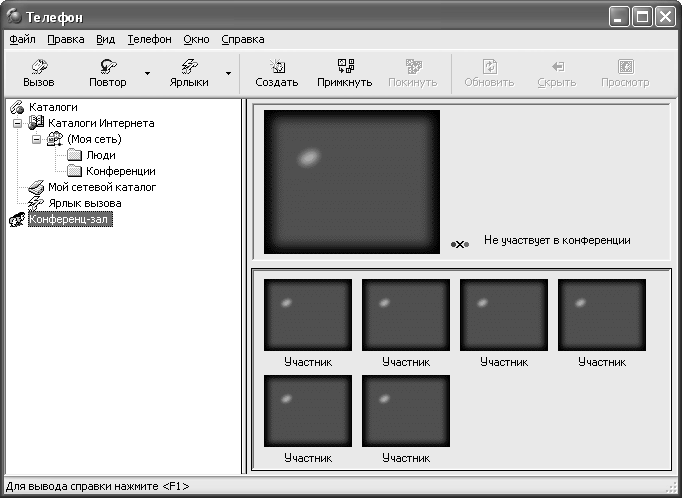Screen dimensions: 682x498
Task: Open the Справка menu
Action: point(243,39)
